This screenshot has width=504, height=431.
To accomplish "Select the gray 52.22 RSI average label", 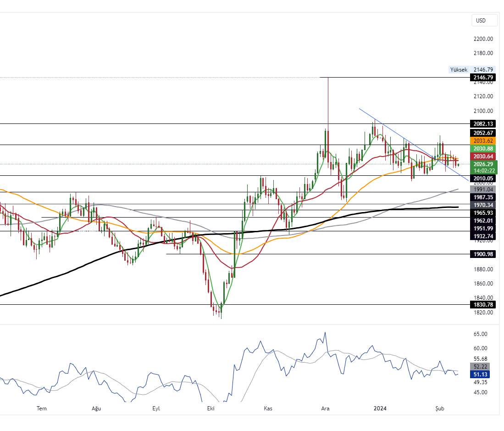I will click(480, 366).
